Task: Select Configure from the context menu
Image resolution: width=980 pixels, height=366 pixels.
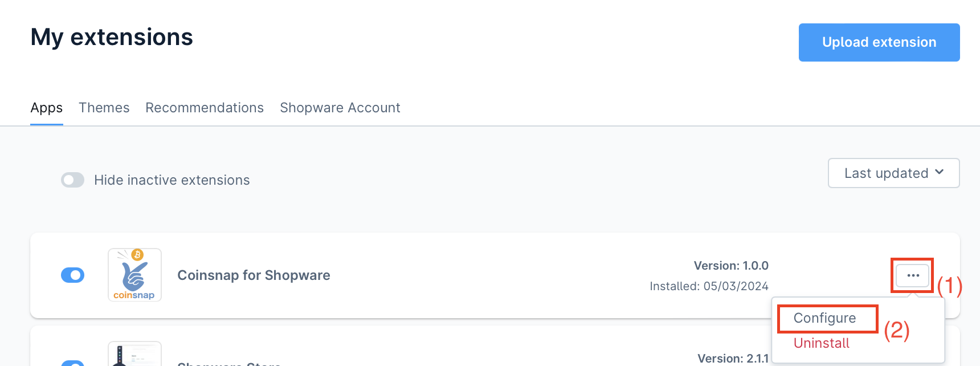Action: [x=824, y=318]
